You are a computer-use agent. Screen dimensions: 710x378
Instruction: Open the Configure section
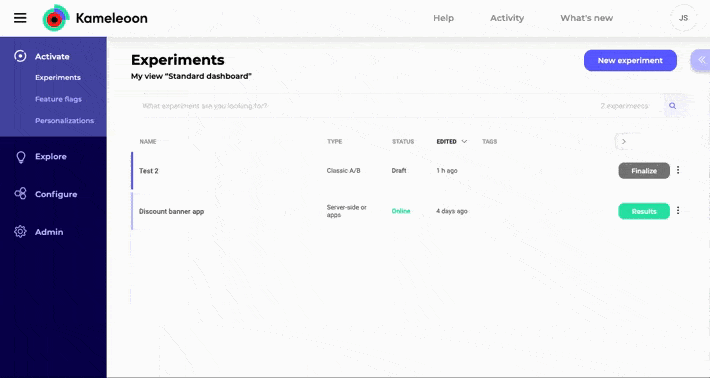point(56,194)
